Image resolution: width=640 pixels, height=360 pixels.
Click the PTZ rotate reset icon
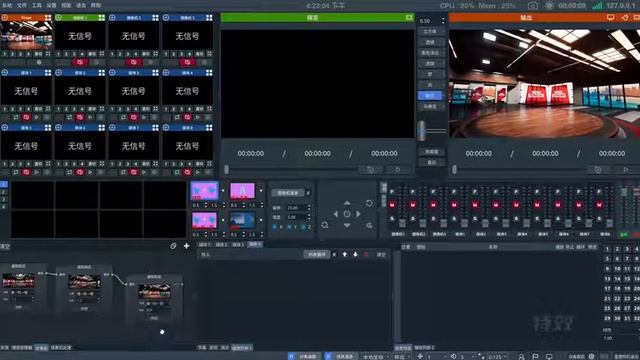point(369,203)
